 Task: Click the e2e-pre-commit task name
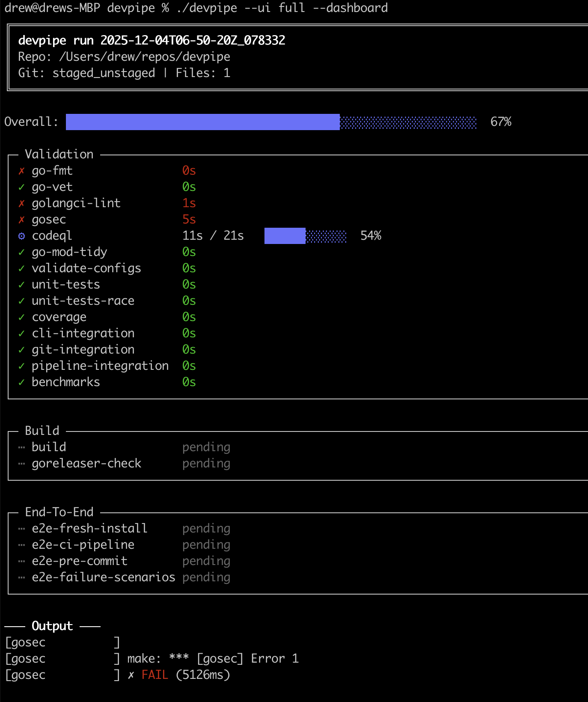tap(80, 561)
